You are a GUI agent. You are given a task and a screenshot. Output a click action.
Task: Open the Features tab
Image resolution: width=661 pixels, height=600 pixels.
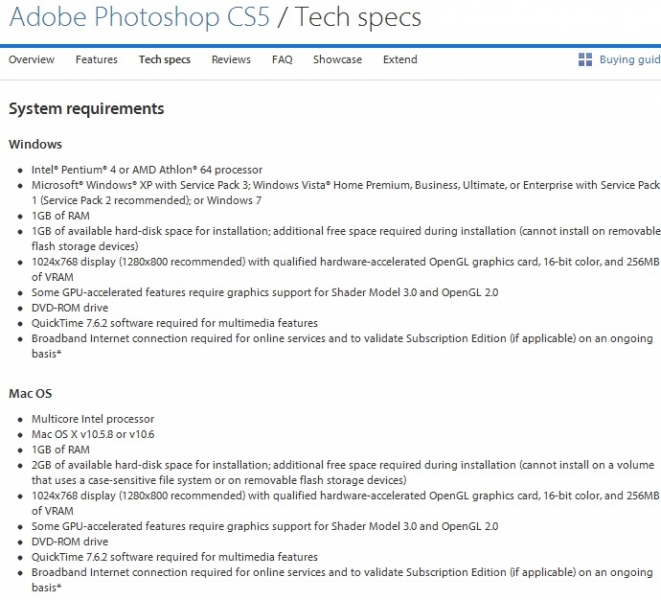pos(96,60)
